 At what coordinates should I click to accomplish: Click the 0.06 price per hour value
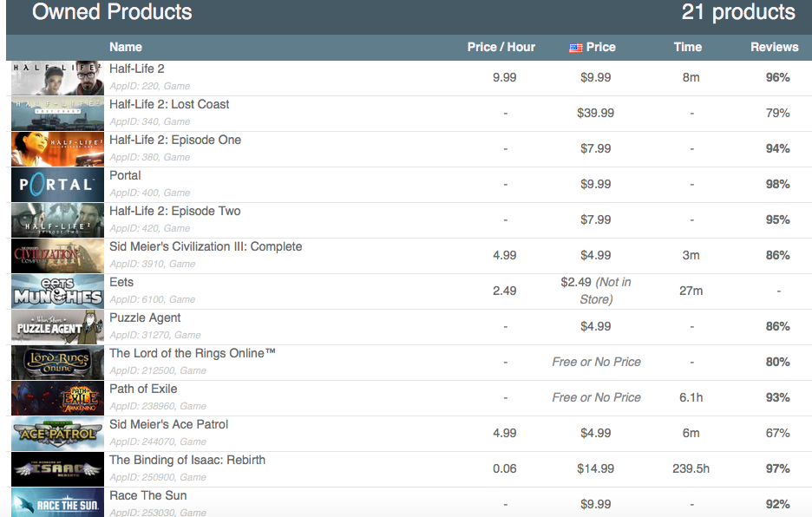point(504,468)
